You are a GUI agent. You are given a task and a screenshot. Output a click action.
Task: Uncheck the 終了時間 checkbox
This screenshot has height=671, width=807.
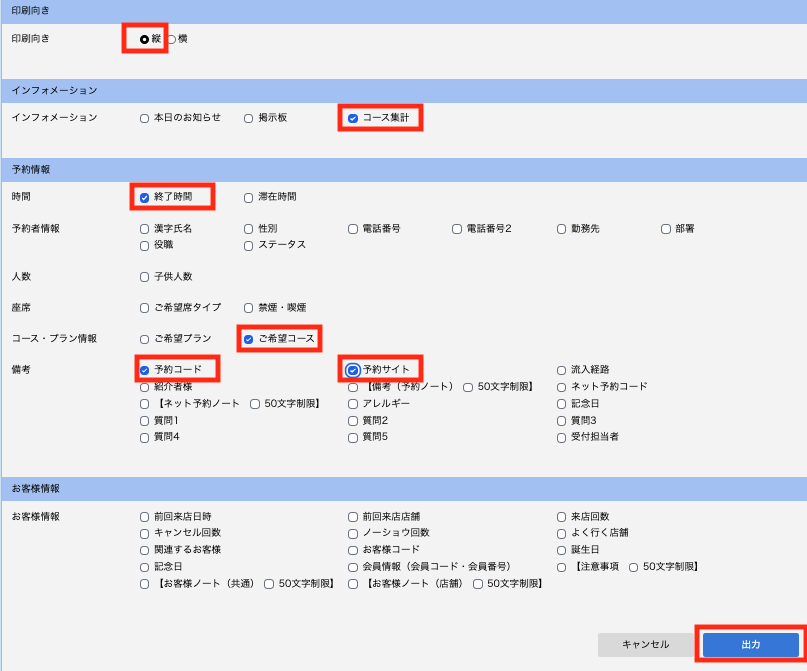pos(144,198)
